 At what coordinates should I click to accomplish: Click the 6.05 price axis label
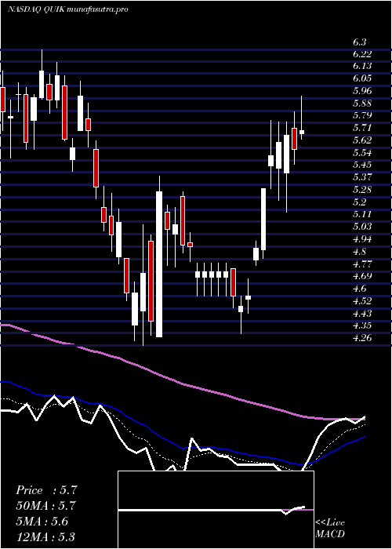(362, 78)
